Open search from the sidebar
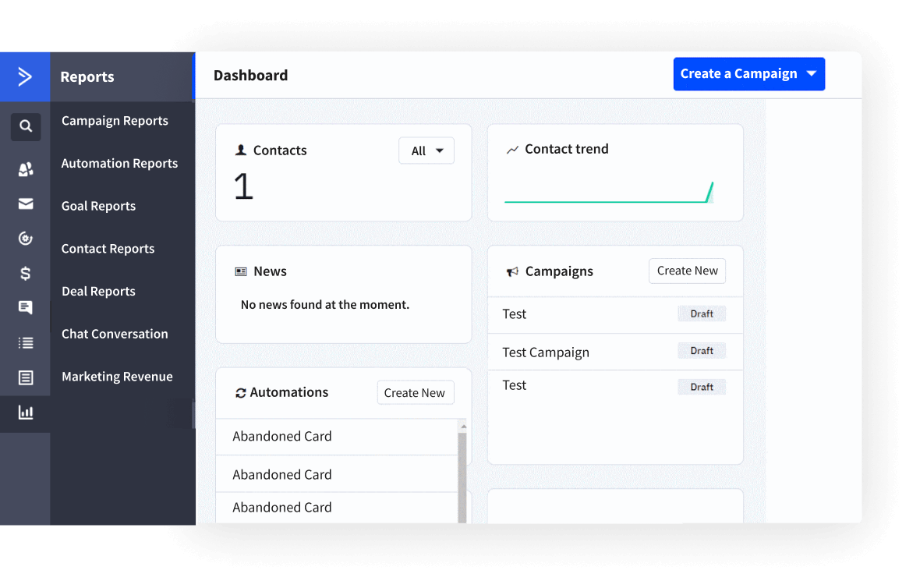 point(25,126)
